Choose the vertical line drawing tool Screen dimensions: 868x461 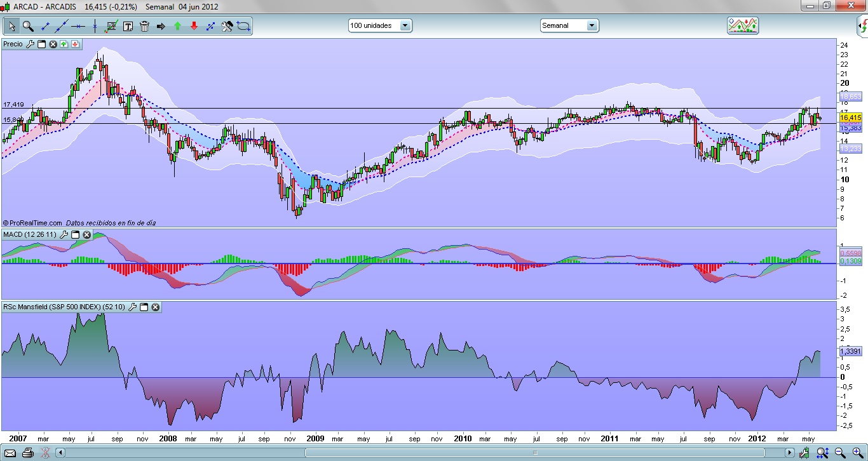coord(95,26)
